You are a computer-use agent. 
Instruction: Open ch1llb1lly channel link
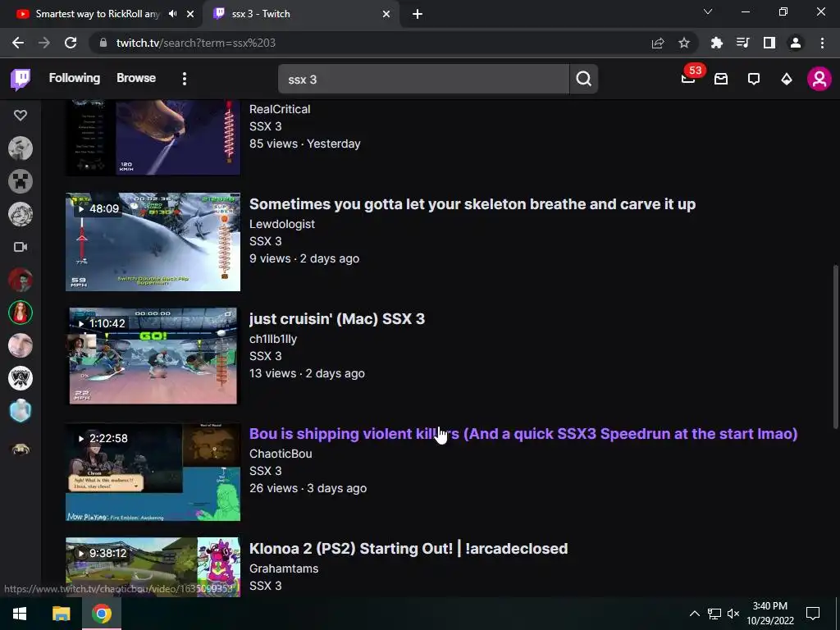coord(272,339)
